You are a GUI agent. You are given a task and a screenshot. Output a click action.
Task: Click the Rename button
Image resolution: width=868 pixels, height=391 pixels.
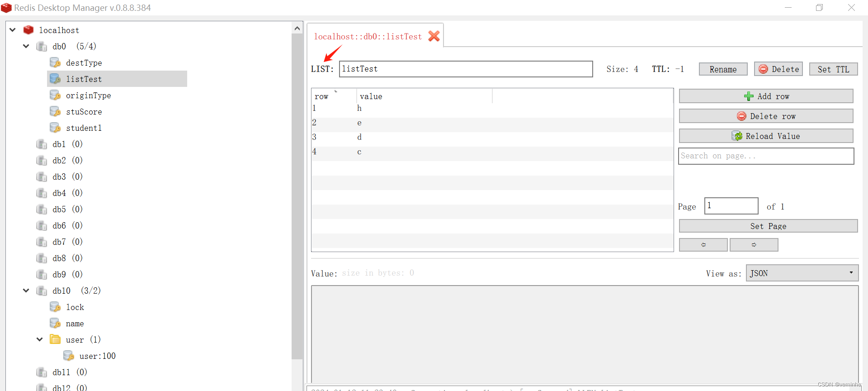723,69
